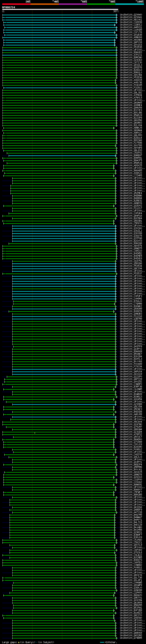The width and height of the screenshot is (146, 644).
Task: Select the UniRef100_Q3V3U0 label
Action: pos(131,228)
